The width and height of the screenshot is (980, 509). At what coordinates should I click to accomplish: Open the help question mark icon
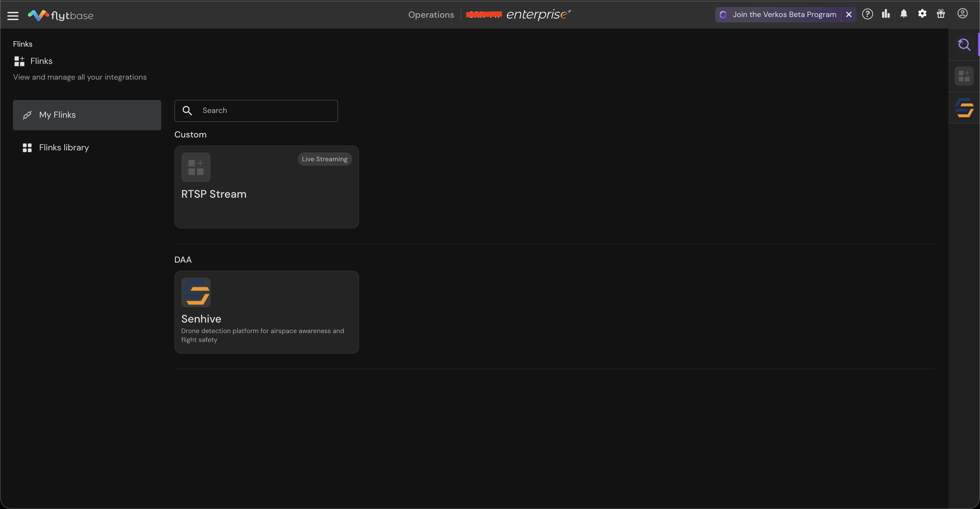[867, 14]
